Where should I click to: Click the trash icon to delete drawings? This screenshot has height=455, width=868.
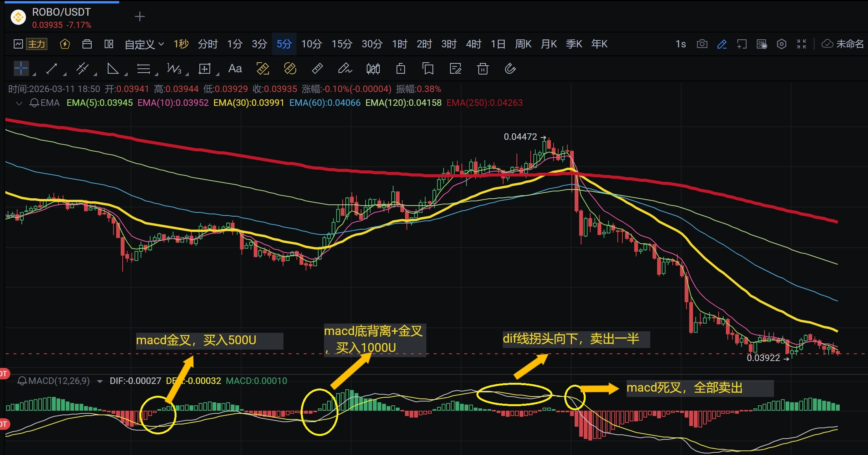[483, 69]
